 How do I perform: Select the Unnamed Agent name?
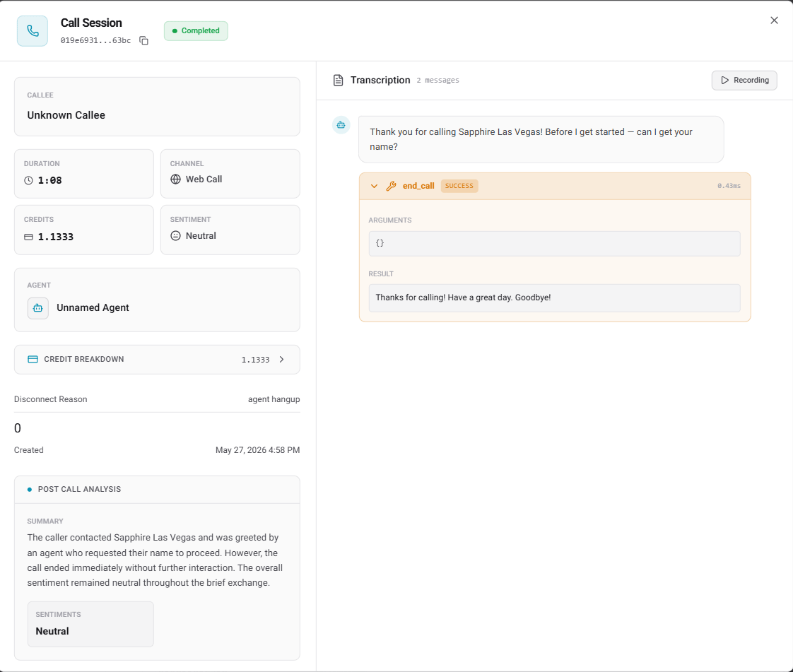pos(93,308)
